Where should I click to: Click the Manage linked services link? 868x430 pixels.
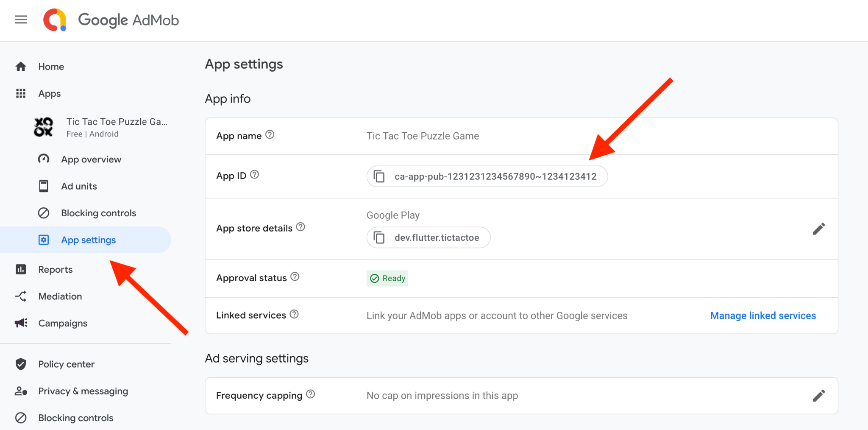762,316
